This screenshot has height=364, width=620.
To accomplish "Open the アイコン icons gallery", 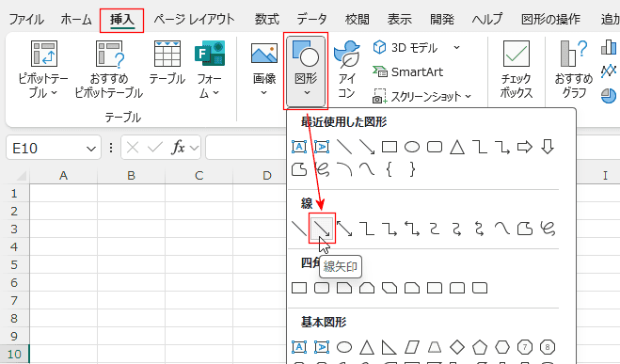I will (347, 69).
